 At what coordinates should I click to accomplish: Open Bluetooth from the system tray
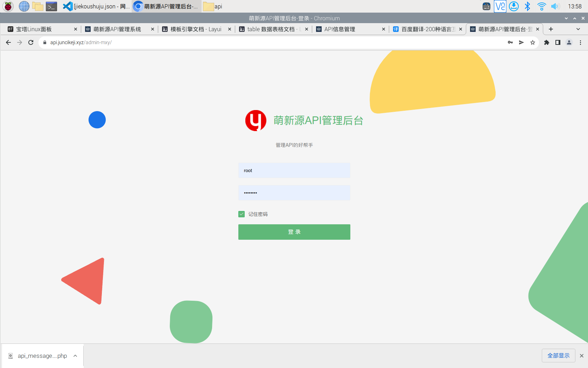[527, 6]
